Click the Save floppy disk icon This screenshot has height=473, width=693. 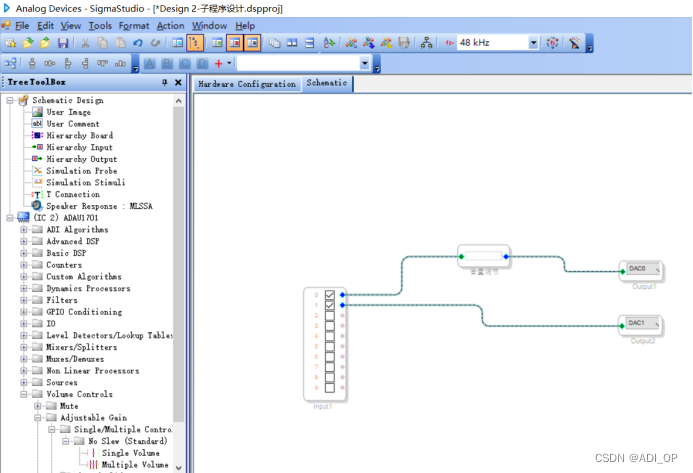point(63,43)
